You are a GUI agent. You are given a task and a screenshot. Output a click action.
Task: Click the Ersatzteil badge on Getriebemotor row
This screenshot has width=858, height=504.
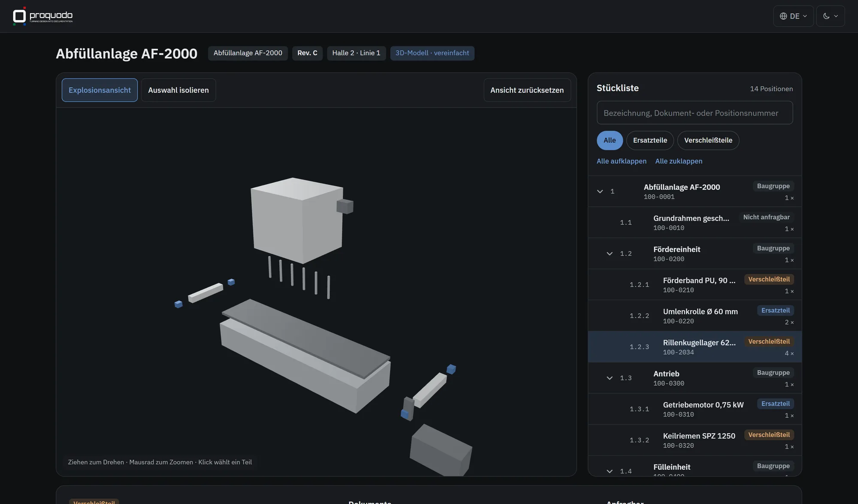tap(775, 404)
